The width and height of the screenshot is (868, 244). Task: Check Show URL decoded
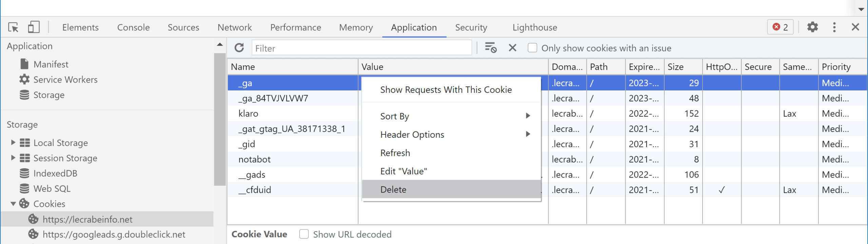tap(304, 234)
